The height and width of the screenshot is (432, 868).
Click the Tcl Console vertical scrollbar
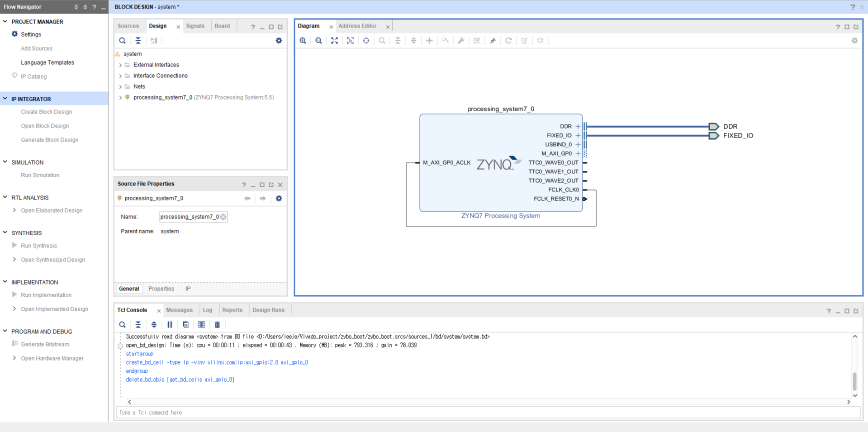[854, 381]
